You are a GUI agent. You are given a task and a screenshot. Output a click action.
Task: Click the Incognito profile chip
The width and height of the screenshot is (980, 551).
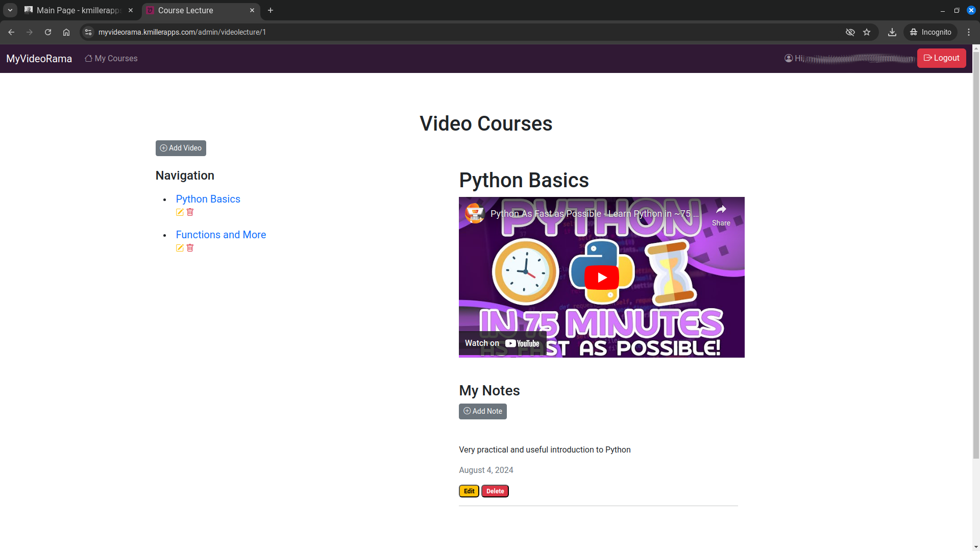click(930, 32)
